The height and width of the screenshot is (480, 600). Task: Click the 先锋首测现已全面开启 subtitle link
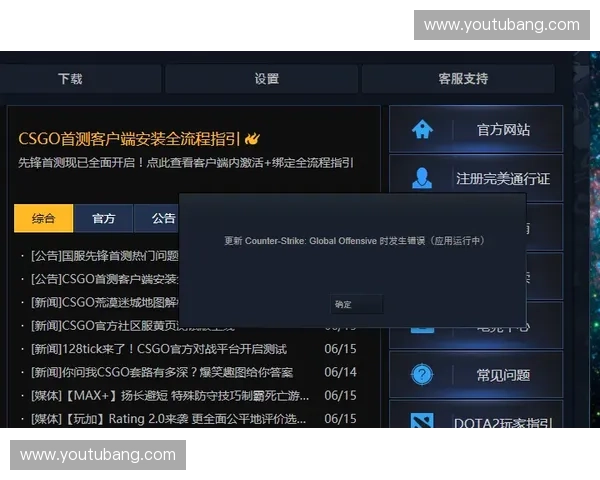[186, 163]
